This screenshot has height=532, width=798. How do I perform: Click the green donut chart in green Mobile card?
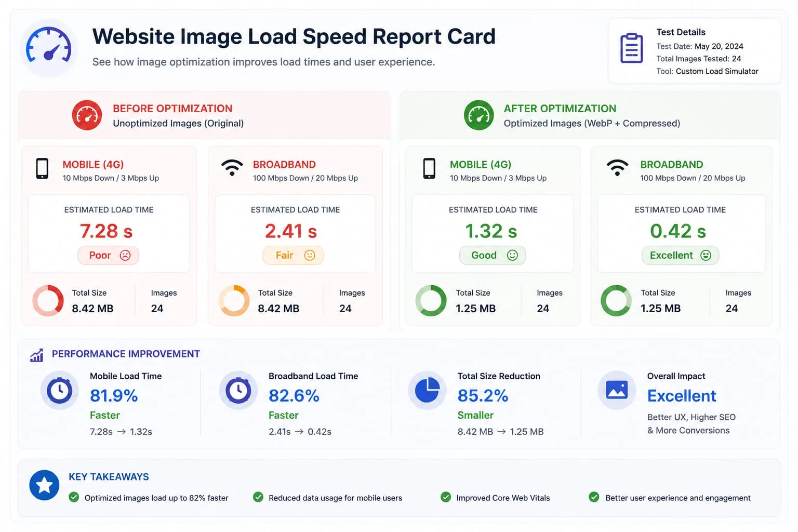[x=431, y=301]
